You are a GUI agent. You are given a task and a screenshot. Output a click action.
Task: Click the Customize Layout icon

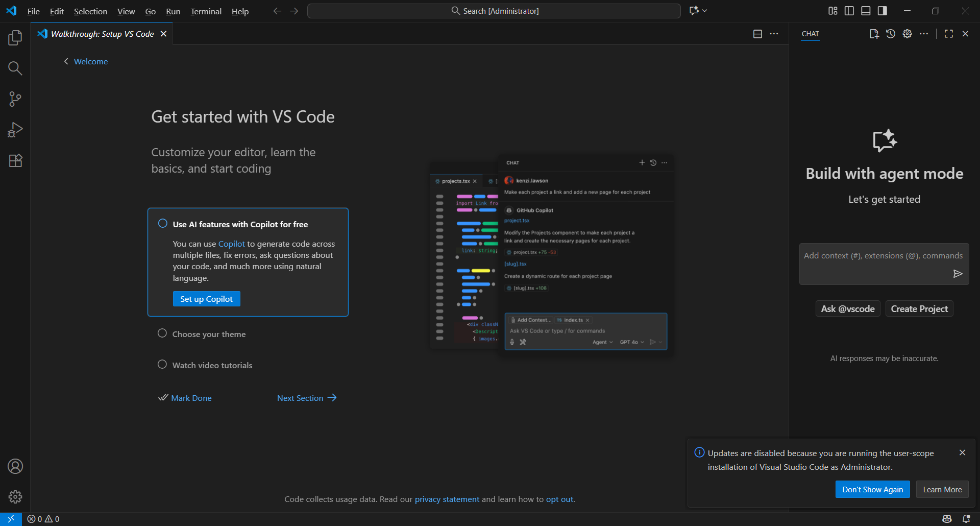click(833, 11)
